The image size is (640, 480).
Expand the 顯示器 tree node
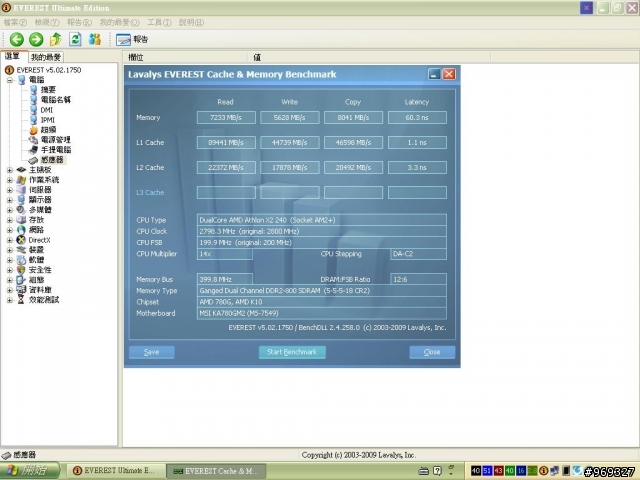[x=10, y=200]
